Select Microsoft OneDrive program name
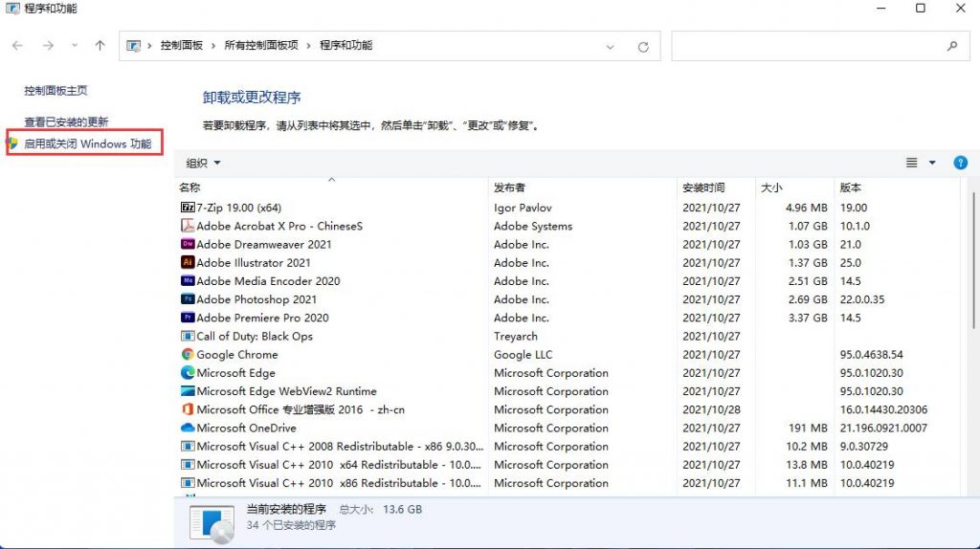Viewport: 980px width, 549px height. (246, 428)
